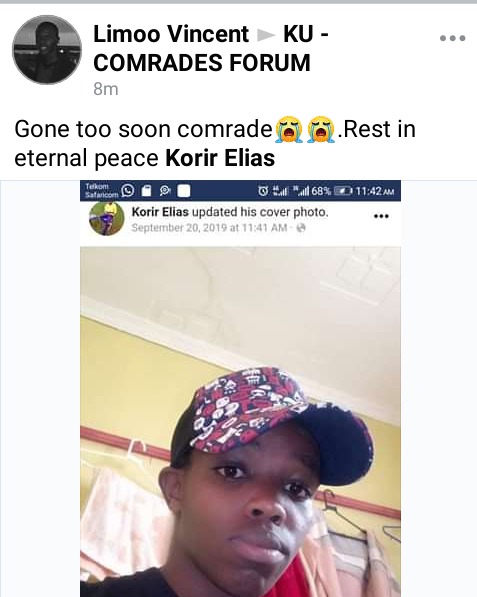Screen dimensions: 477x597
Task: Tap the chat bubble notification icon
Action: 165,190
